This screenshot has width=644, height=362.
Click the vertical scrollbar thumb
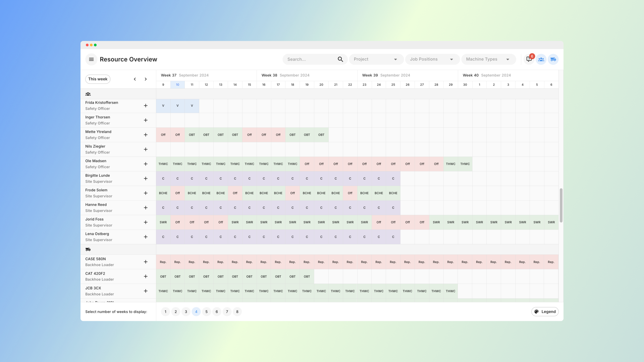(x=561, y=205)
